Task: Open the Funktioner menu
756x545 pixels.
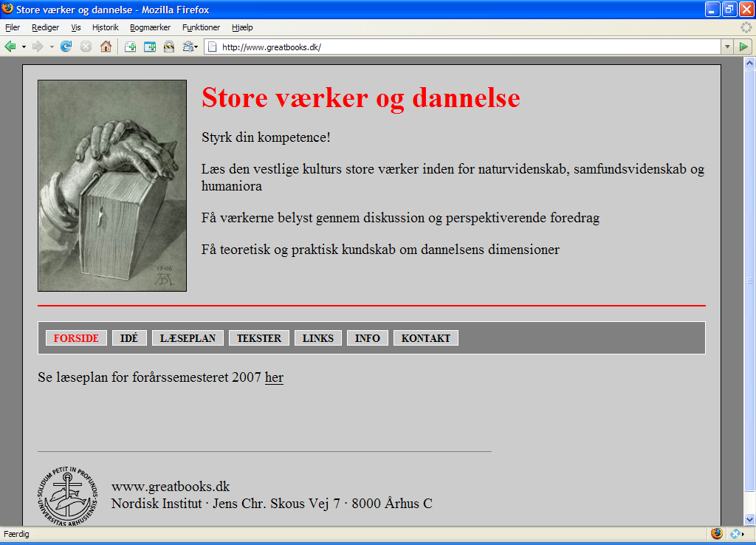Action: [201, 27]
